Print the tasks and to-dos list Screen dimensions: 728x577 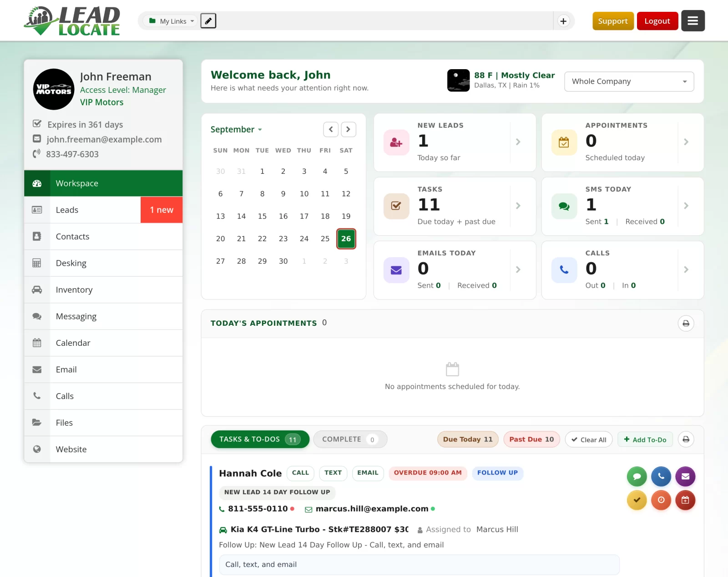pos(686,440)
